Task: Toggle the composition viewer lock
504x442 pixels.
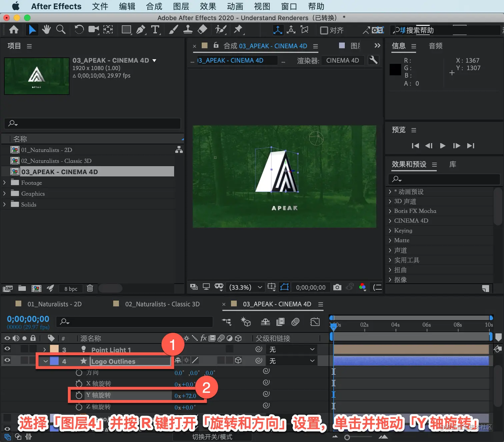Action: [x=216, y=45]
